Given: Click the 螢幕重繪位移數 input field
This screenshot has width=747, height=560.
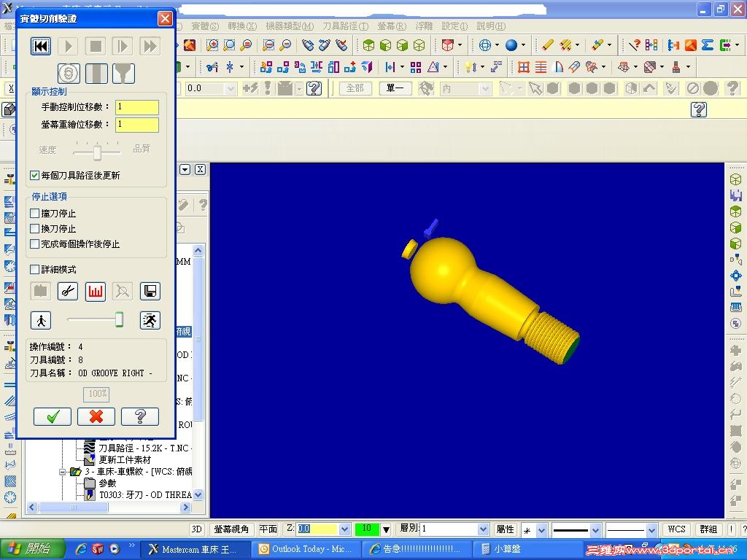Looking at the screenshot, I should click(x=137, y=125).
